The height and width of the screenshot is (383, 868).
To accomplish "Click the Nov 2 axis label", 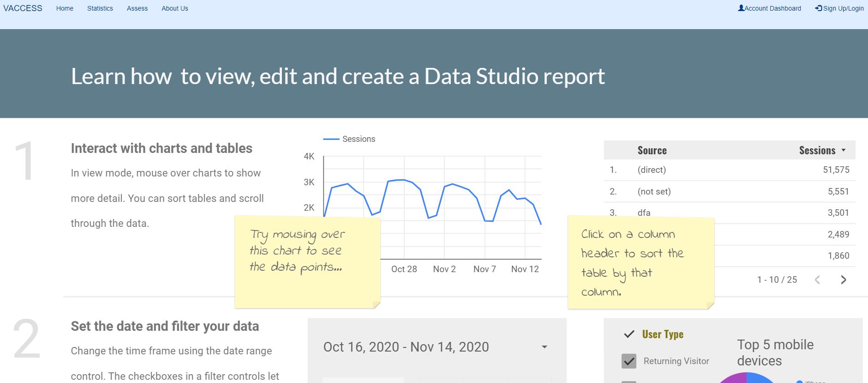I will point(444,269).
